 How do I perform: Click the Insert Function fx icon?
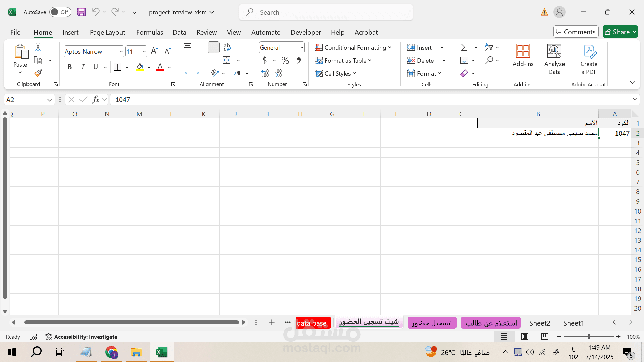(x=96, y=100)
